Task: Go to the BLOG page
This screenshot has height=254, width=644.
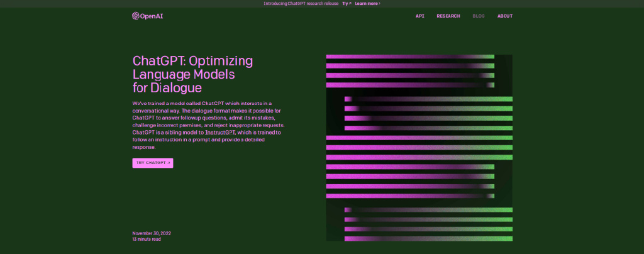Action: (x=479, y=16)
